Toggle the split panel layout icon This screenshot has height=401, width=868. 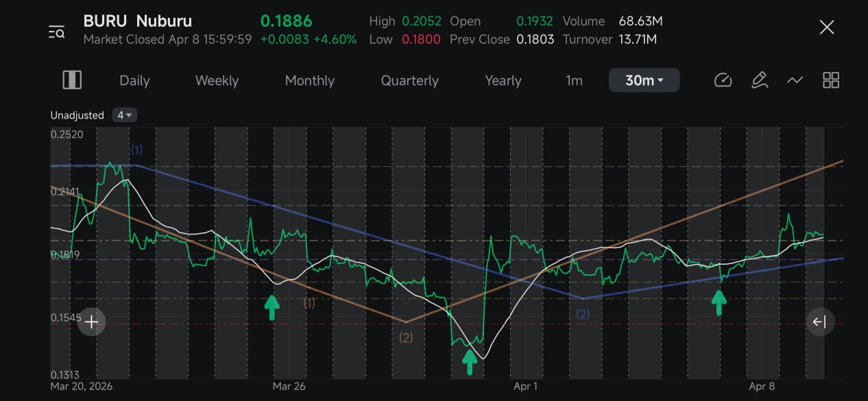tap(72, 80)
